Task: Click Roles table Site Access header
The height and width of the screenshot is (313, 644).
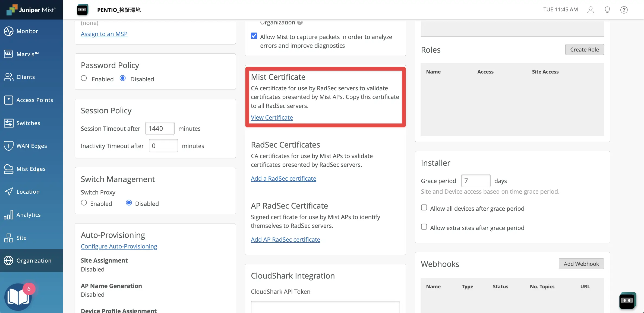Action: (x=545, y=72)
